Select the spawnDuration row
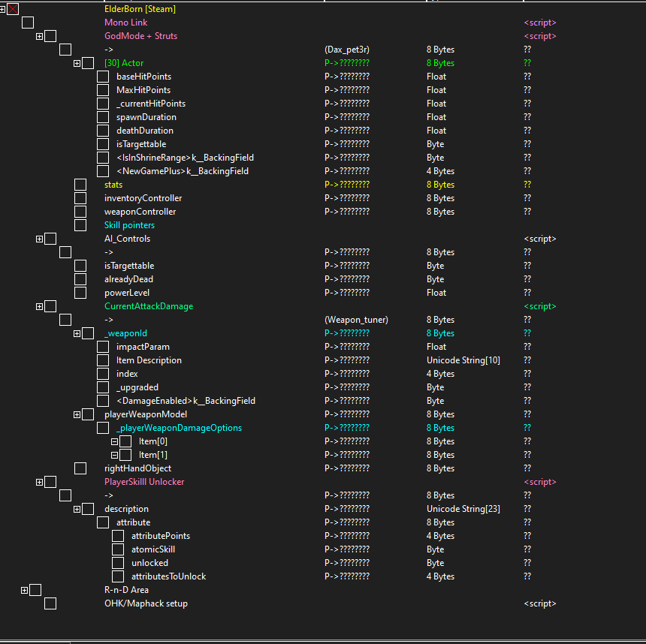Screen dimensions: 646x644 146,116
